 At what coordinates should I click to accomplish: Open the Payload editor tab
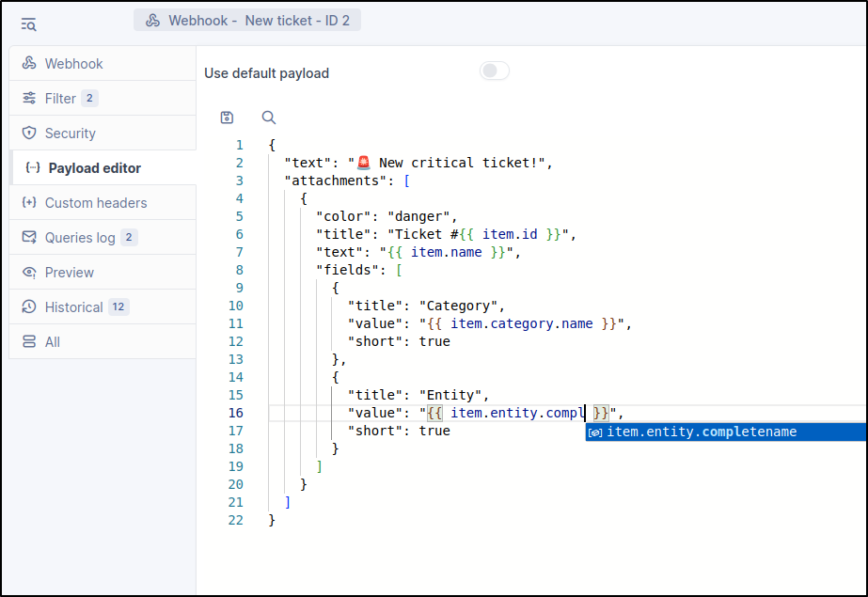pyautogui.click(x=94, y=168)
